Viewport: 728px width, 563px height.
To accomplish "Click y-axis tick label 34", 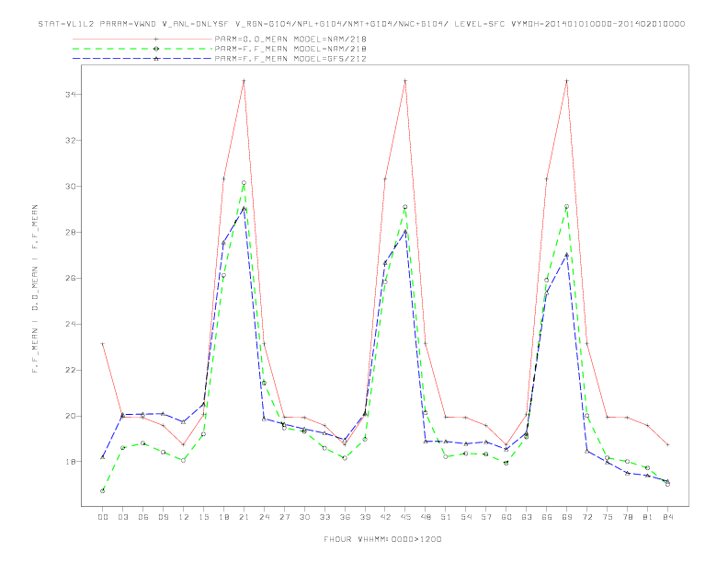I will click(x=71, y=95).
